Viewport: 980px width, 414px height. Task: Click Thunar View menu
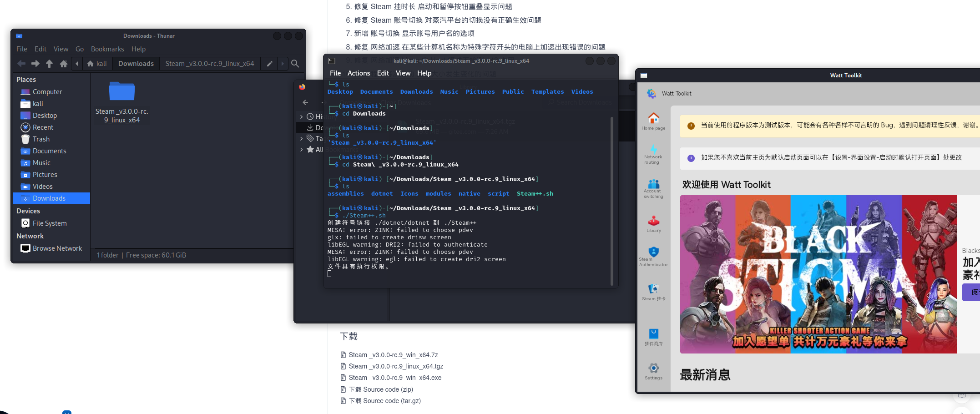coord(61,49)
